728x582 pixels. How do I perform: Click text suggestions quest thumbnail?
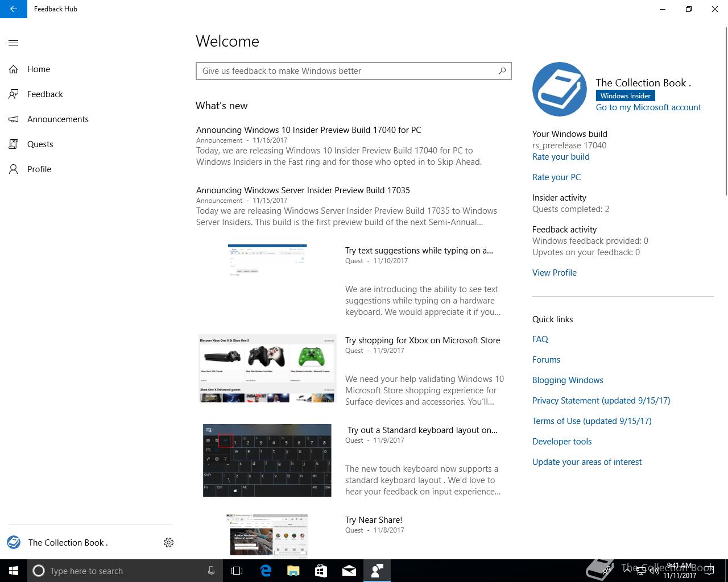coord(267,260)
